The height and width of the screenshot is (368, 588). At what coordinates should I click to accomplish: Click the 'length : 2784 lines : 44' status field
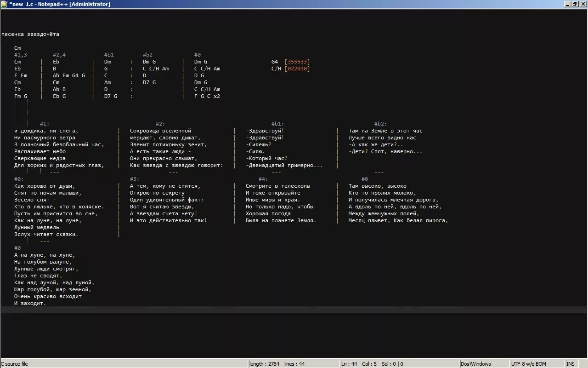click(x=277, y=364)
